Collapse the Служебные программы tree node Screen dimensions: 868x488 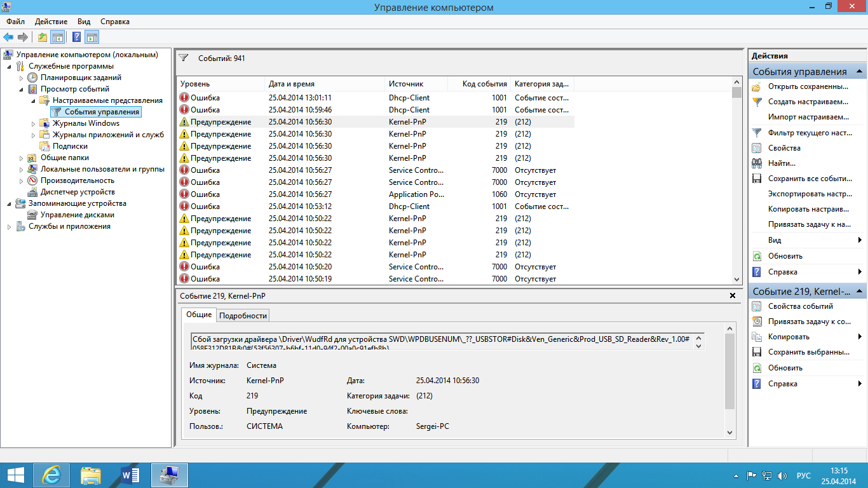9,66
